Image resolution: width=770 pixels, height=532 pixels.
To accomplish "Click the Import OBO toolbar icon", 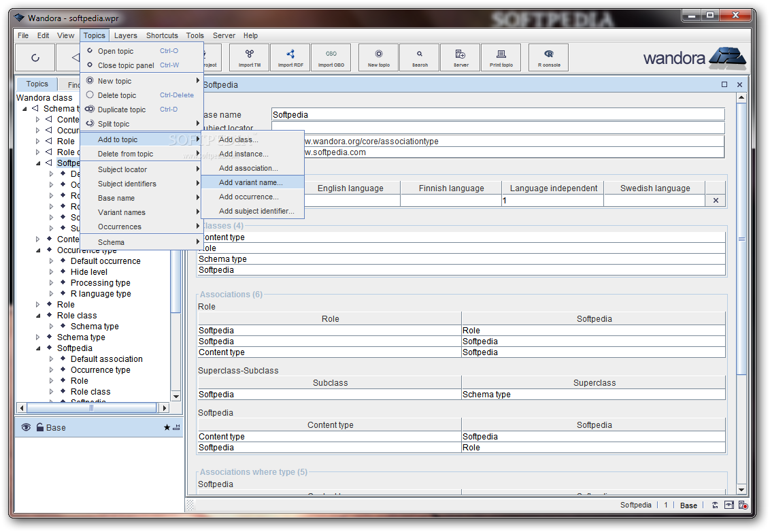I will coord(331,57).
